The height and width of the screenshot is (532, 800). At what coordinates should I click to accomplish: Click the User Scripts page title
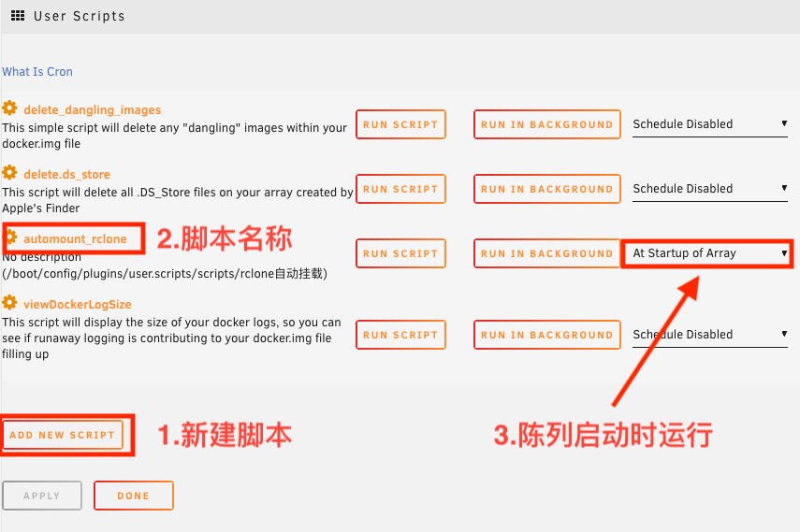pos(80,16)
